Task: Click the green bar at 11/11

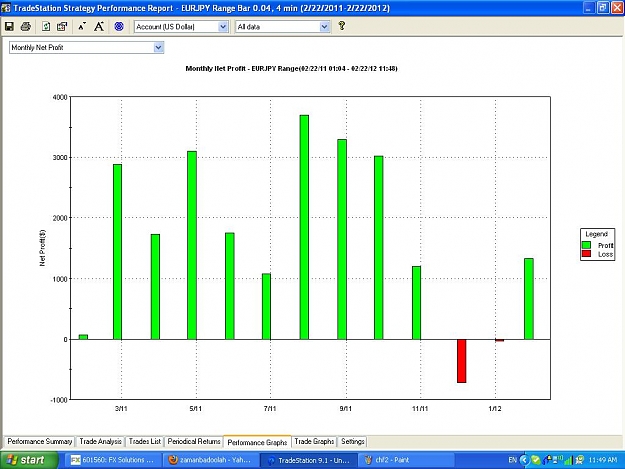Action: 416,303
